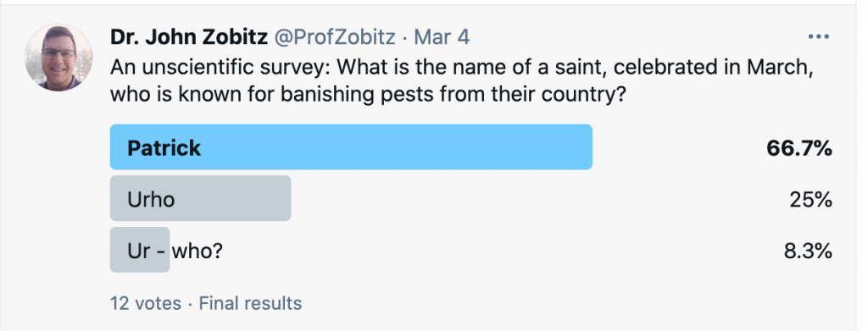Click the 'who?' text of last option
The image size is (868, 331).
197,251
